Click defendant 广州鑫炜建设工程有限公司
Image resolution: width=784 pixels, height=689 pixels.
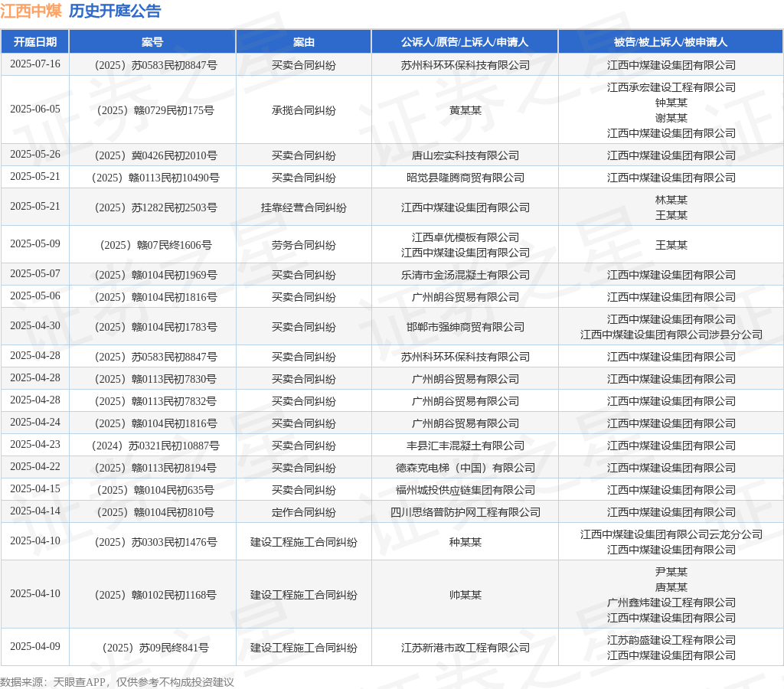click(671, 602)
